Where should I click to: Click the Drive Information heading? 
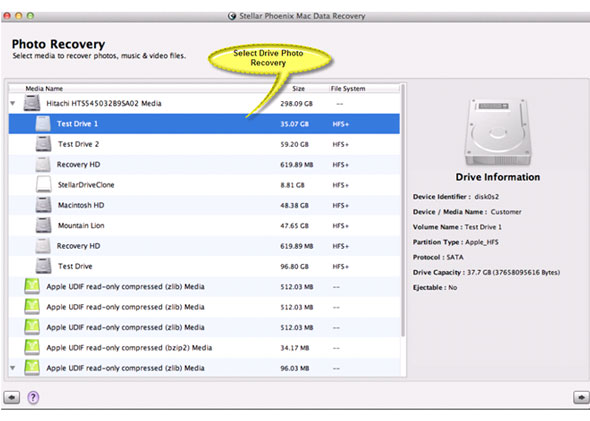point(498,177)
